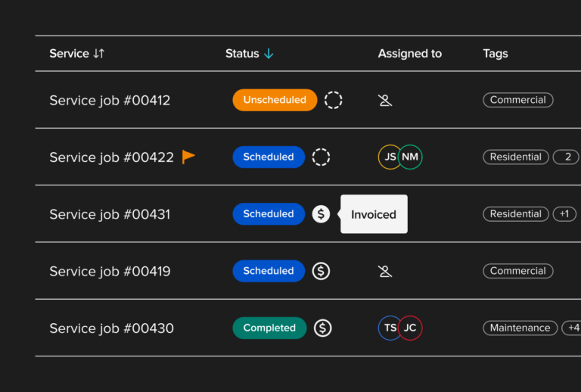Expand the +1 tags on job #00431
The height and width of the screenshot is (392, 581).
[564, 214]
